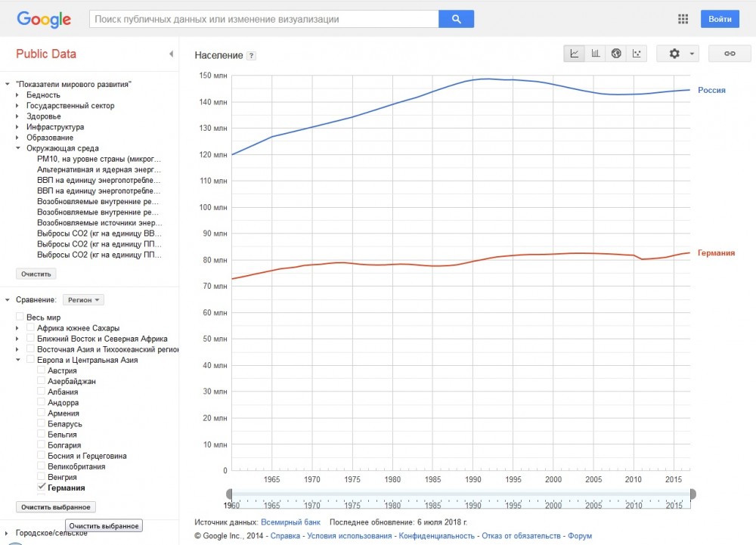756x545 pixels.
Task: Enable the Весь мир checkbox
Action: 20,317
